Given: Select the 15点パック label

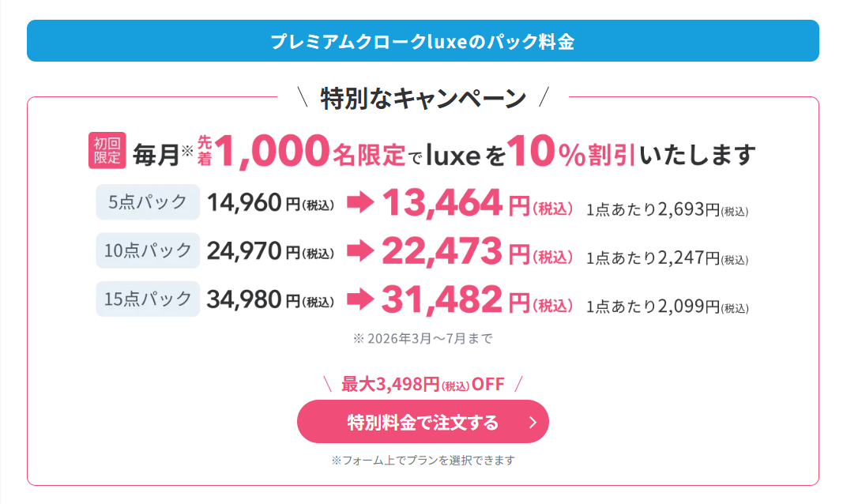Looking at the screenshot, I should 148,299.
